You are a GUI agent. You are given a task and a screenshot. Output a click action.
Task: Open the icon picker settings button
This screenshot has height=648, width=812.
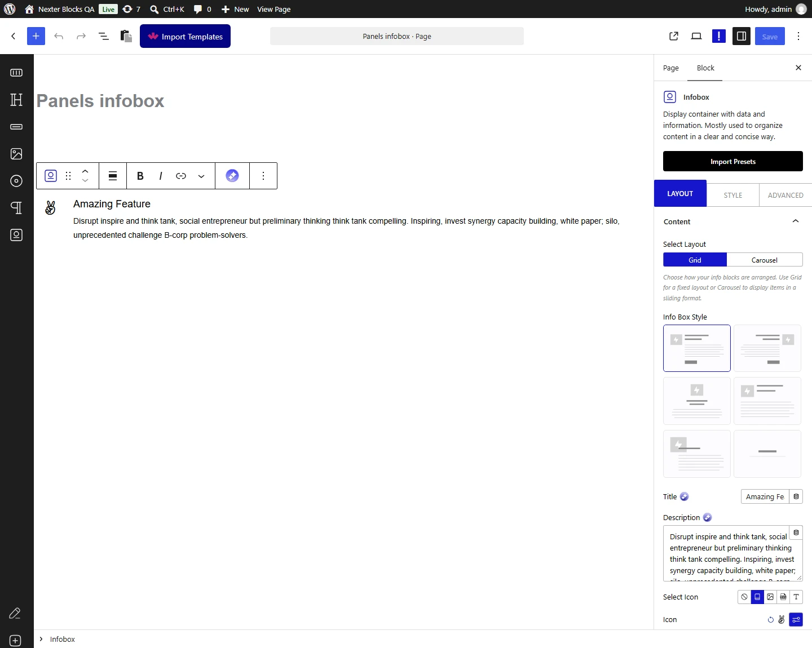[x=796, y=620]
